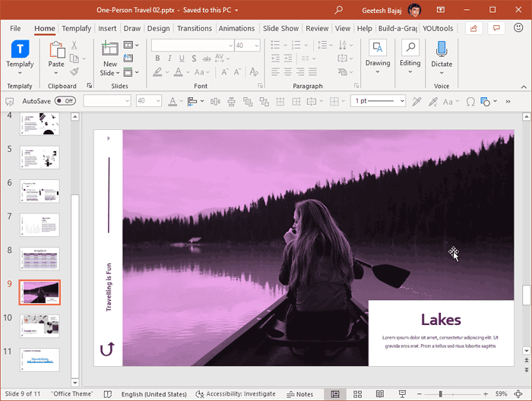Switch to the Insert tab

[x=107, y=28]
